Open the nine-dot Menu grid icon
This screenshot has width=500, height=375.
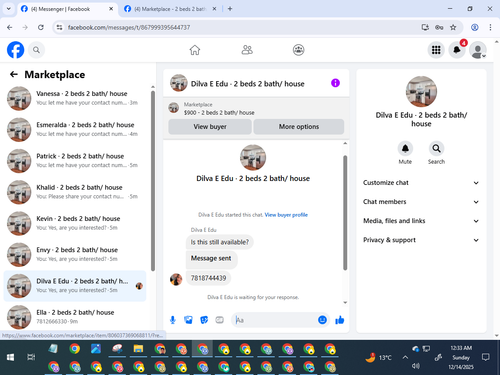tap(436, 50)
